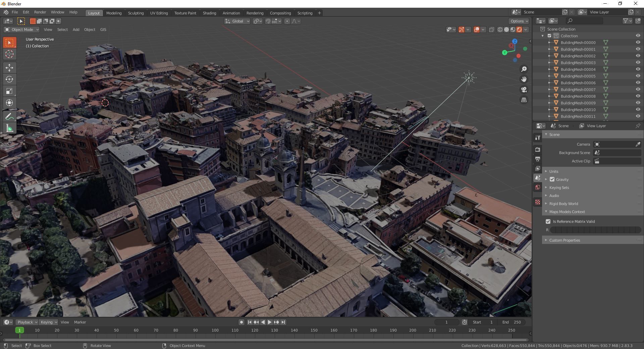Open the GIS menu in the viewport header

(103, 30)
